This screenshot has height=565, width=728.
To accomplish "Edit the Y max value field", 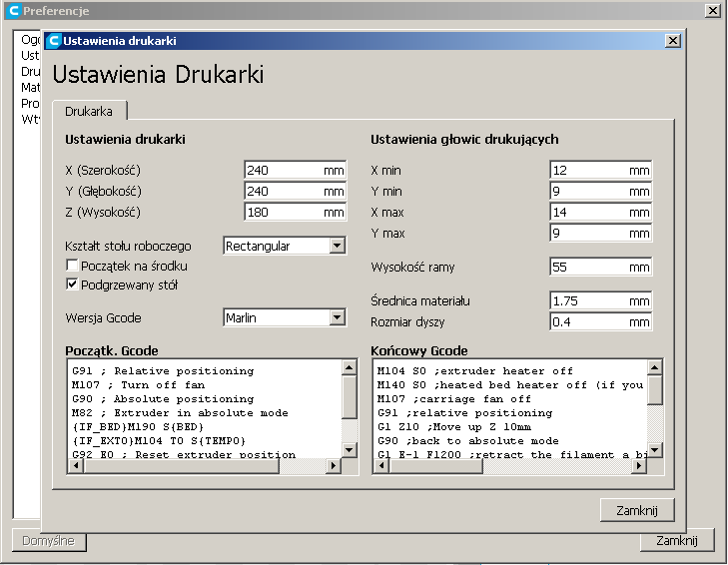I will click(x=601, y=233).
